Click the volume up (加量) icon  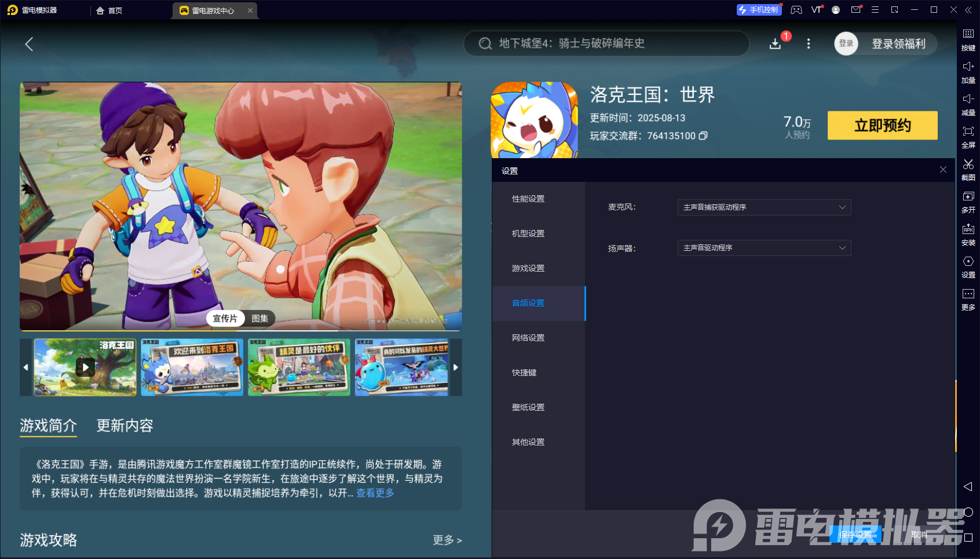[968, 67]
